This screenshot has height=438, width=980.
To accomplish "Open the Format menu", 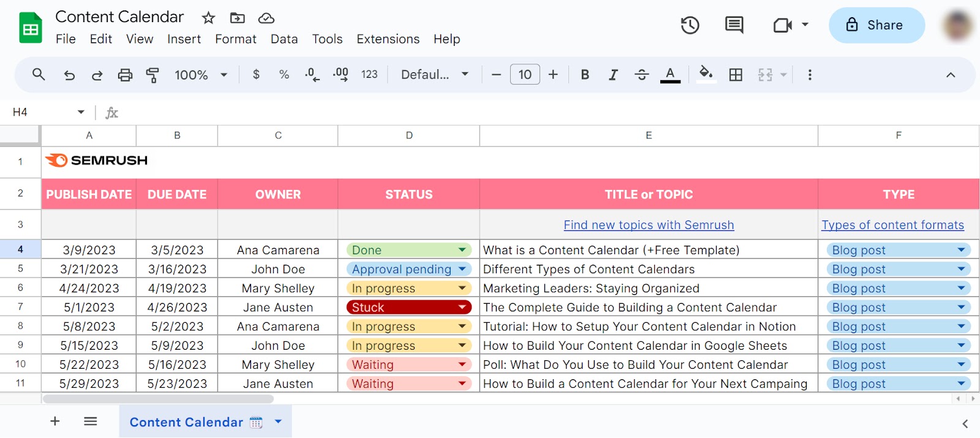I will tap(235, 39).
